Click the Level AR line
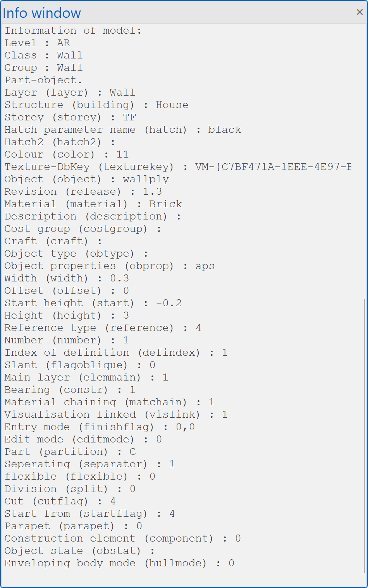This screenshot has height=588, width=368. pyautogui.click(x=37, y=43)
